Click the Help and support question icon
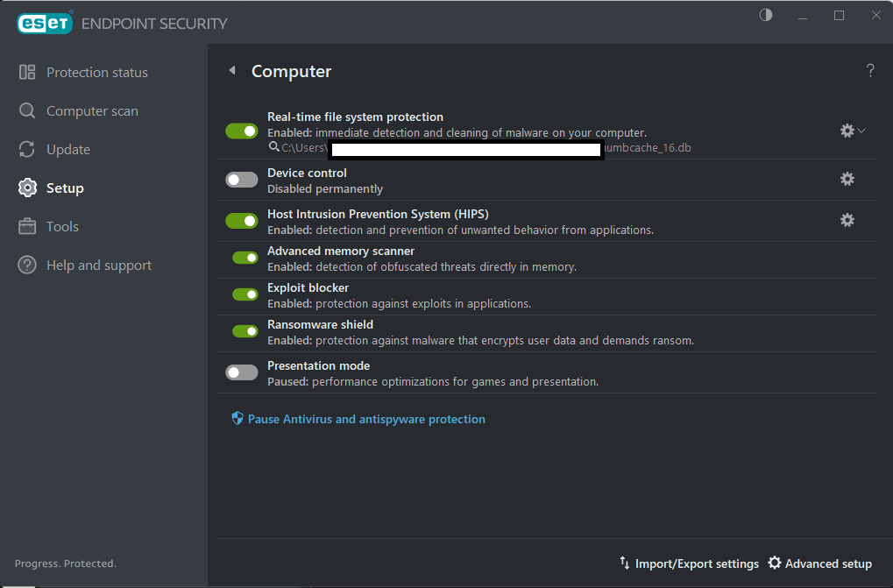 [x=27, y=266]
